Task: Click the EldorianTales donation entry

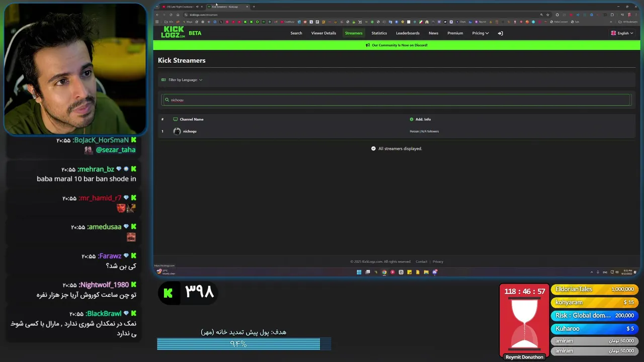Action: click(595, 290)
